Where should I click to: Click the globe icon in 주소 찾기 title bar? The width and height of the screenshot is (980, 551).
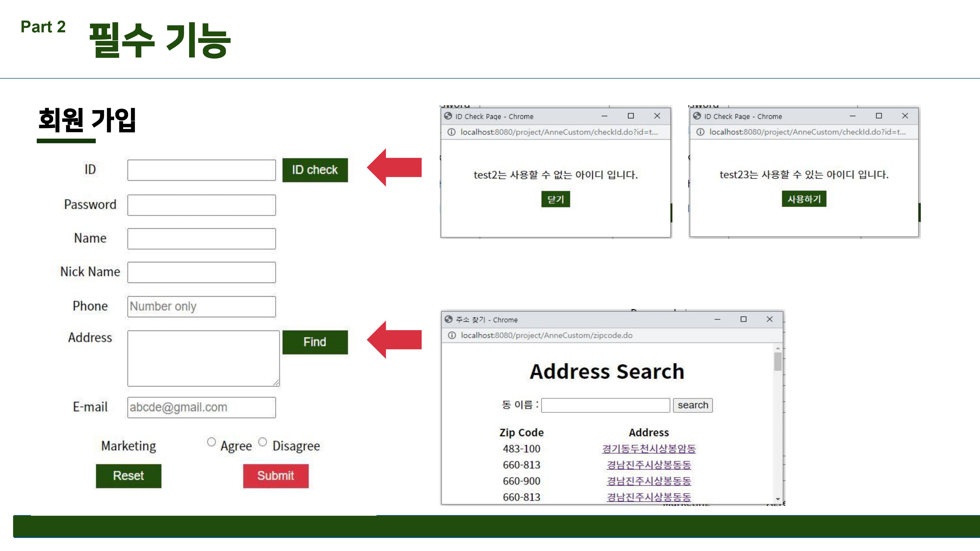tap(449, 319)
